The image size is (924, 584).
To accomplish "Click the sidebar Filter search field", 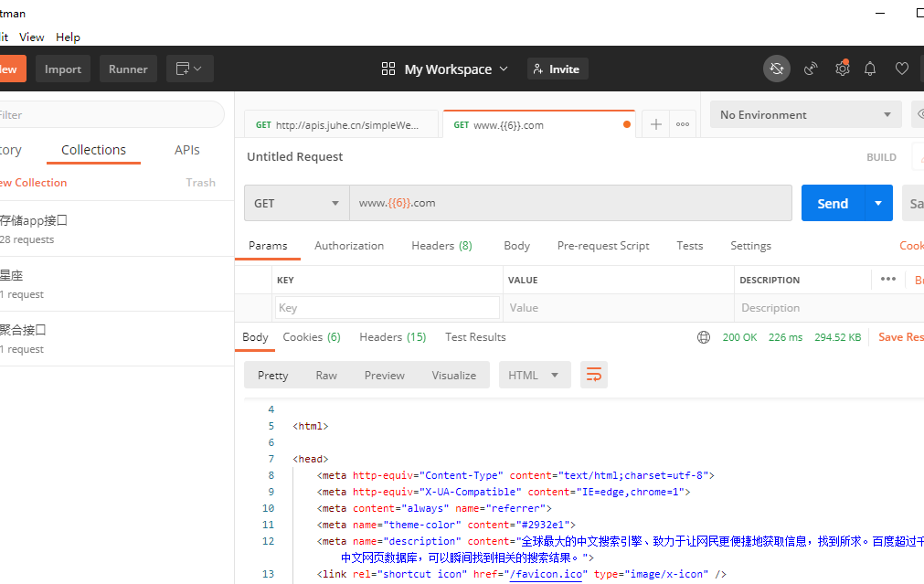I will (112, 115).
